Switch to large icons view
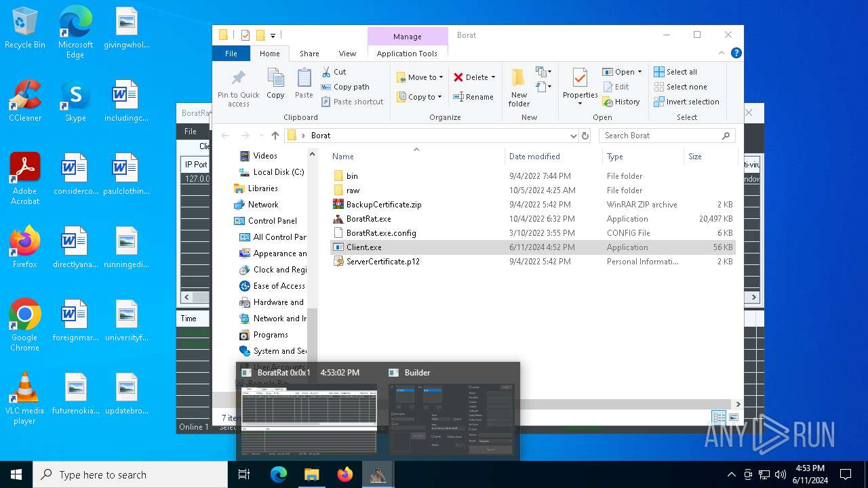 pos(733,418)
